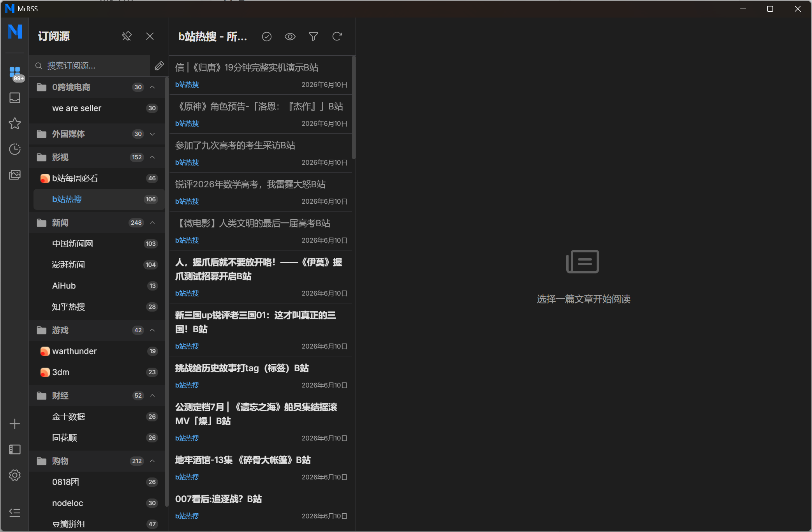Select the we are seller feed
This screenshot has width=812, height=532.
pyautogui.click(x=99, y=108)
